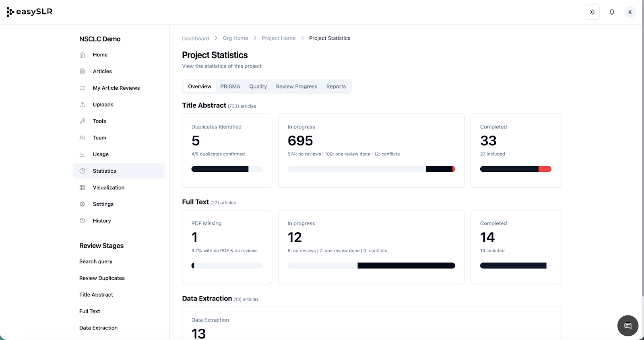Viewport: 644px width, 340px height.
Task: Click the Uploads icon in sidebar
Action: pyautogui.click(x=83, y=105)
